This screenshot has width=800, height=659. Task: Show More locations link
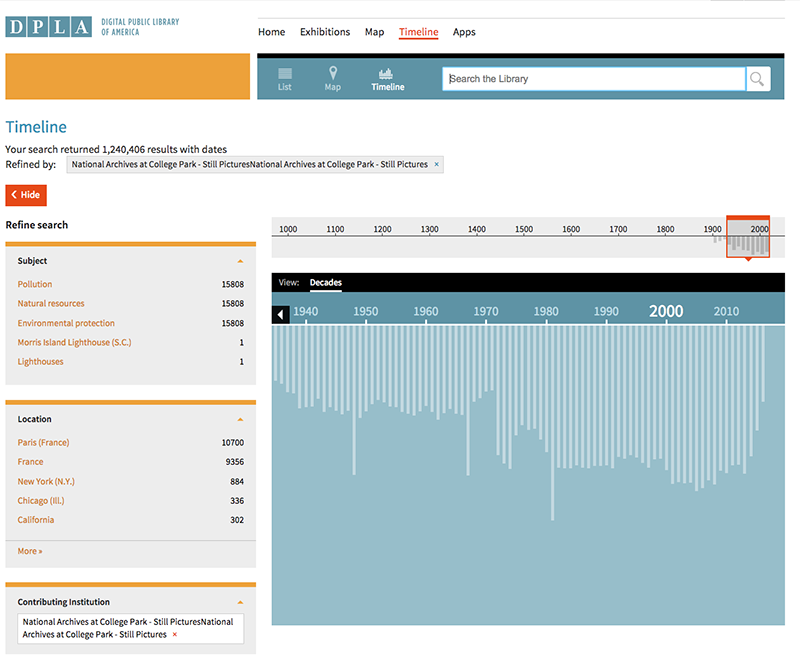tap(30, 551)
